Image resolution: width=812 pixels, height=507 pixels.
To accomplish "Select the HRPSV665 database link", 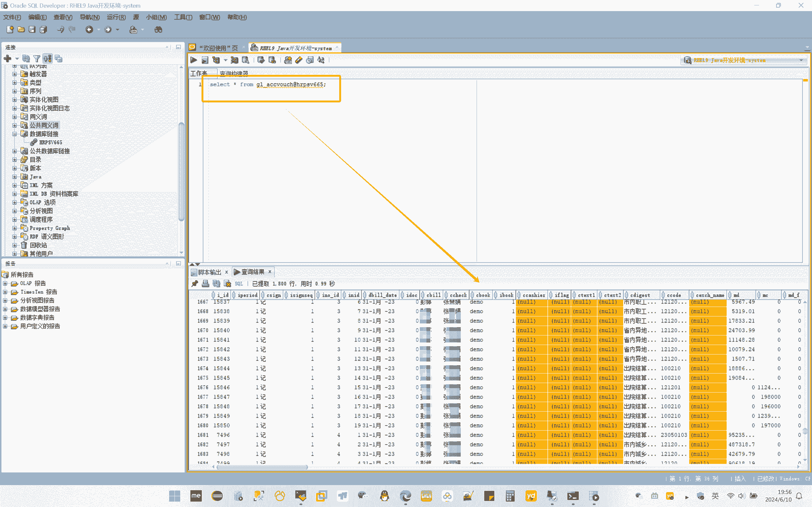I will tap(50, 142).
